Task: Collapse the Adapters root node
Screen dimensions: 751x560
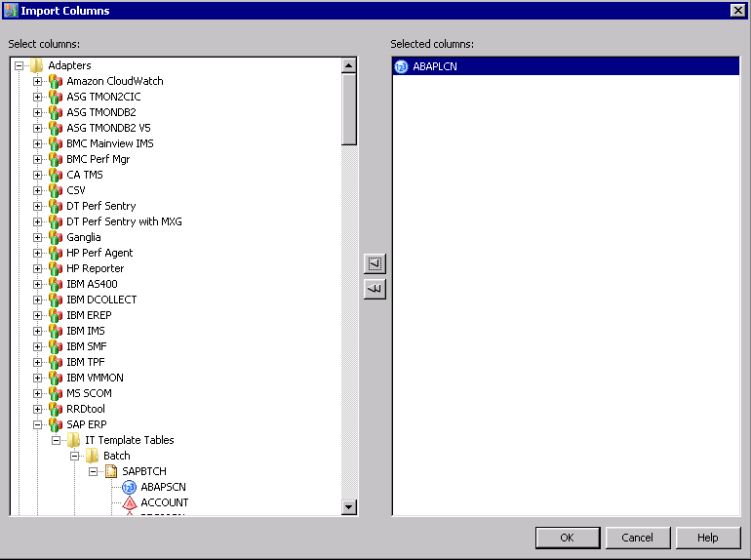Action: [x=19, y=65]
